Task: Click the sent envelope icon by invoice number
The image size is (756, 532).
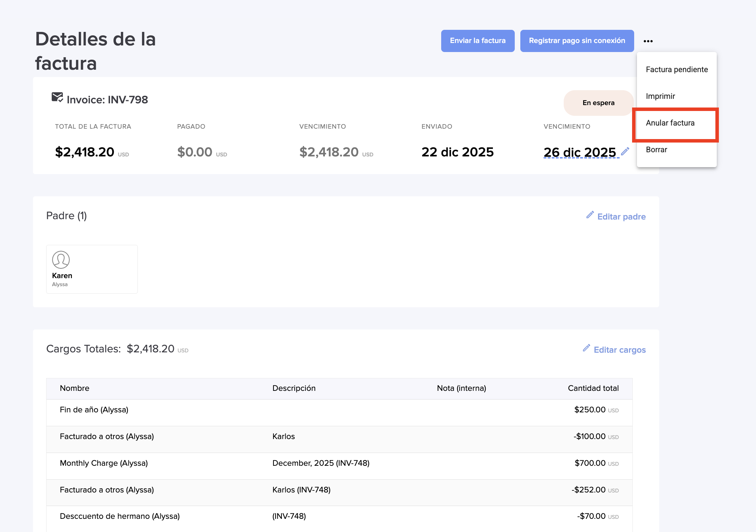Action: click(57, 97)
